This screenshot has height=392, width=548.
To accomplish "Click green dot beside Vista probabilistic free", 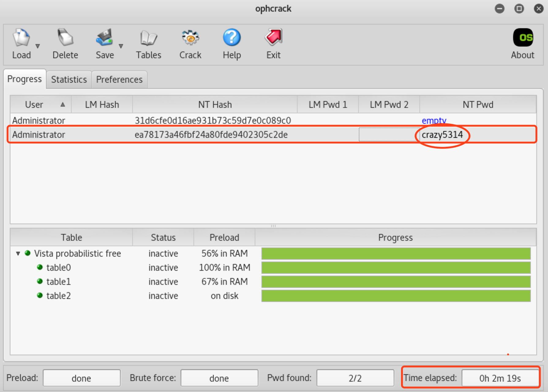I will tap(28, 253).
